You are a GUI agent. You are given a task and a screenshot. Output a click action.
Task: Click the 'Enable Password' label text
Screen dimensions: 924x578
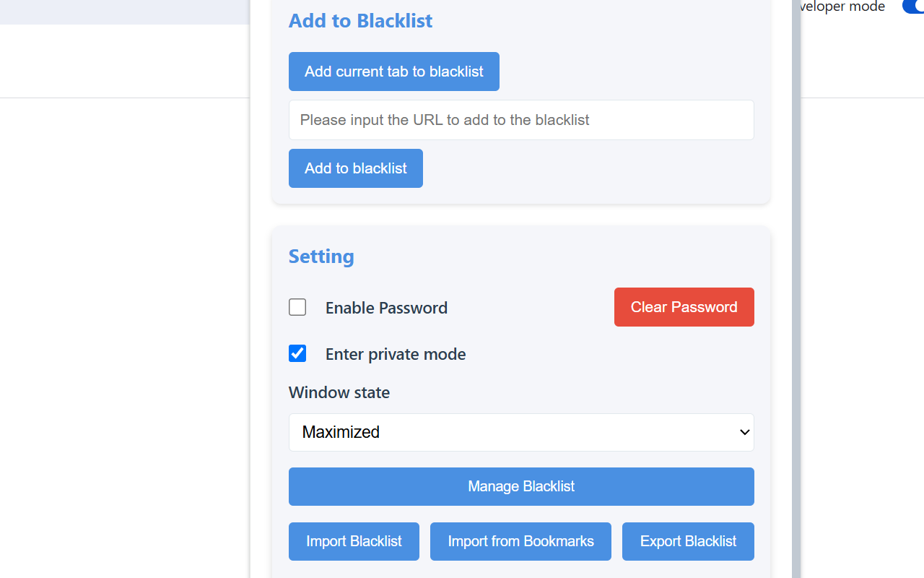pos(386,308)
